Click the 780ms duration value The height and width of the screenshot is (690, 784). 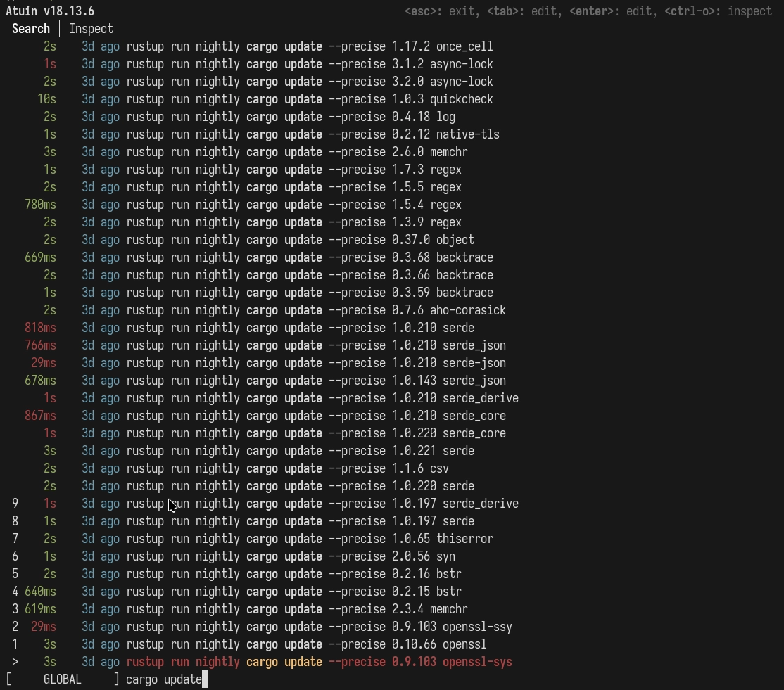[x=41, y=205]
